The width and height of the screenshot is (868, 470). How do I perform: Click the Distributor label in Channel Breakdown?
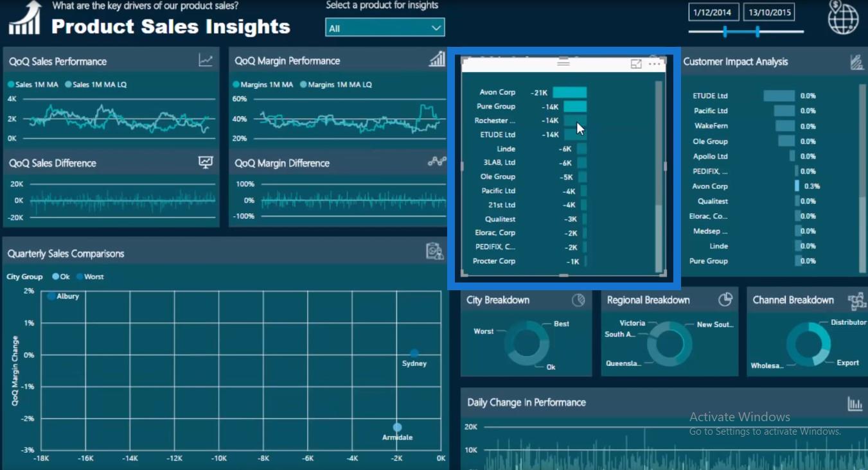pyautogui.click(x=848, y=322)
